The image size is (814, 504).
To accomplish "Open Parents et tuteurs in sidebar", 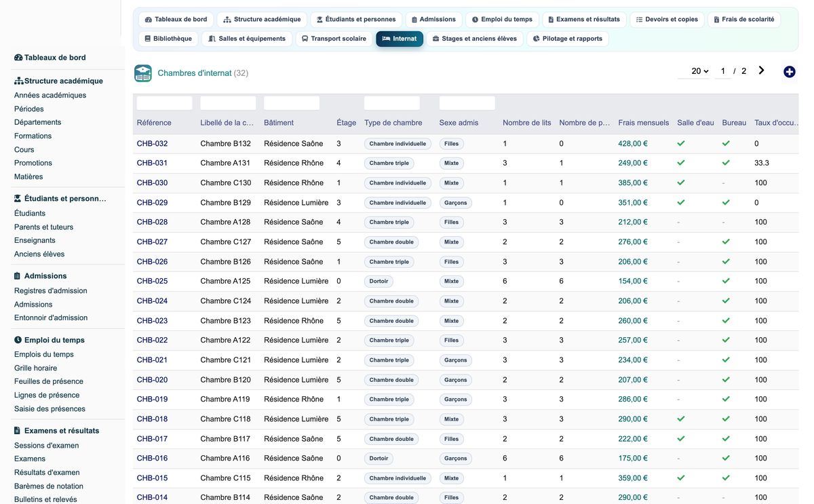I will pyautogui.click(x=43, y=227).
